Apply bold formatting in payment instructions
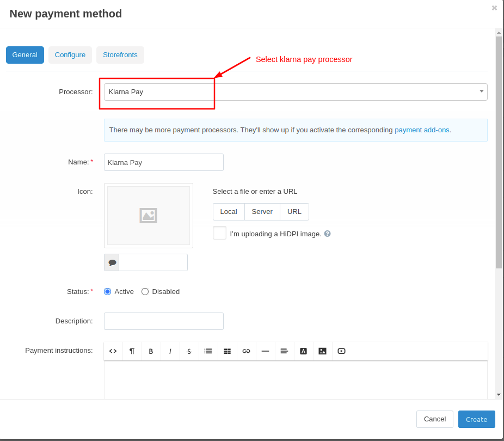The height and width of the screenshot is (441, 504). tap(151, 351)
